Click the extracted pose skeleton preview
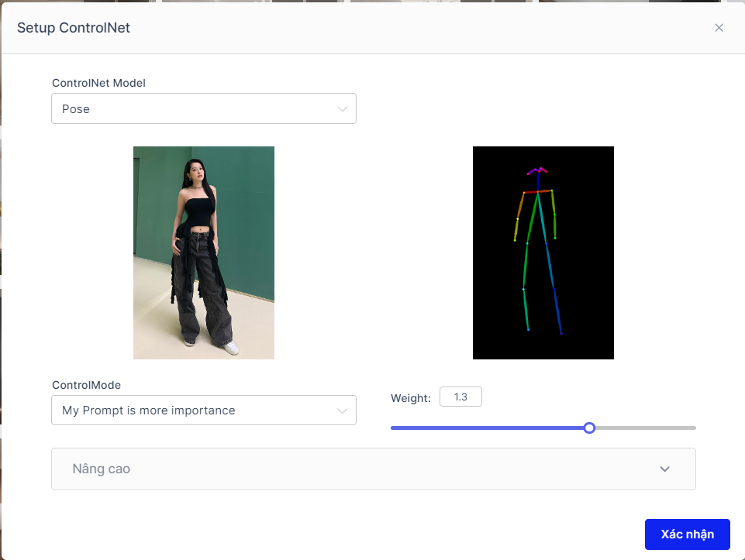This screenshot has height=560, width=745. coord(543,252)
